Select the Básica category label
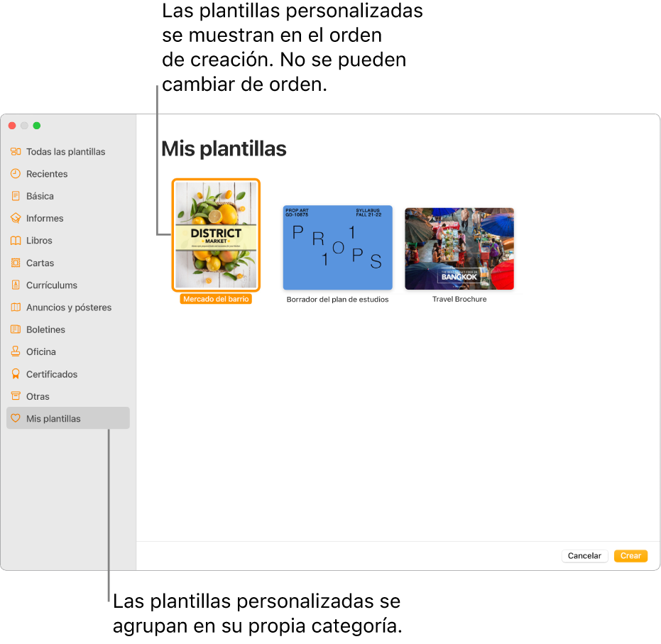 pos(40,197)
